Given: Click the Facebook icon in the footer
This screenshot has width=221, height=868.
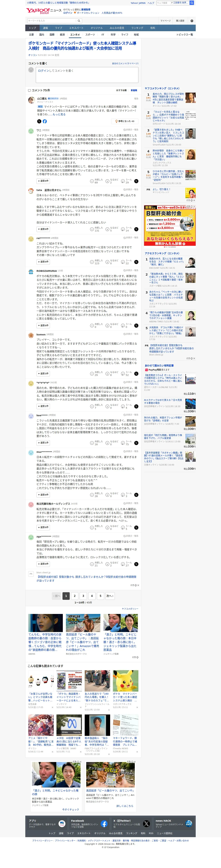Looking at the screenshot, I should click(104, 824).
